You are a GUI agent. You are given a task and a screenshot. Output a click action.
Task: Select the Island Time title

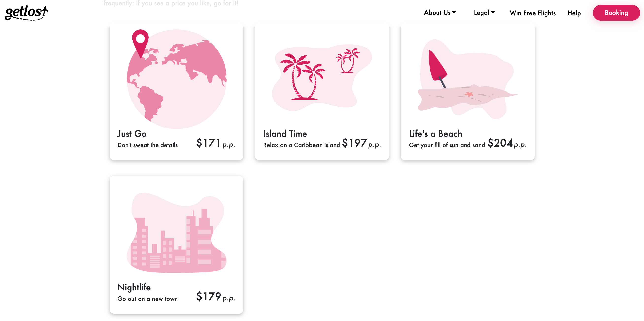pos(285,134)
